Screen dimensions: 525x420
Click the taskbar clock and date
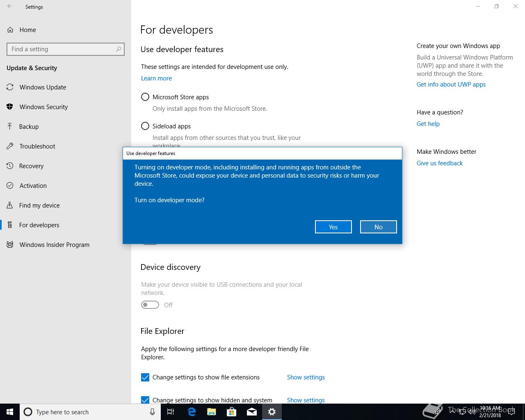pos(491,412)
